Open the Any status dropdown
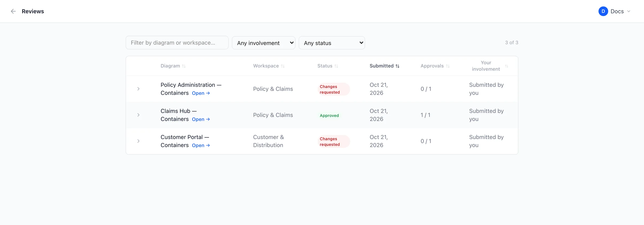 coord(332,43)
